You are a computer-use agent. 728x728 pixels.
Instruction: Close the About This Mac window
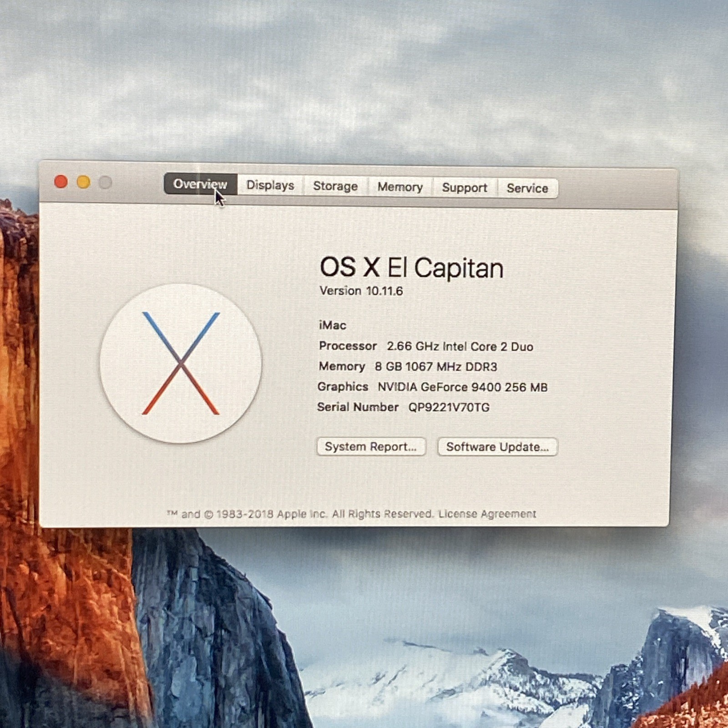[x=61, y=182]
